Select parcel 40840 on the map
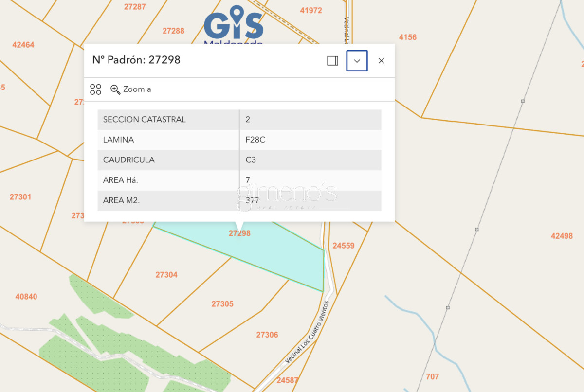 click(x=26, y=296)
